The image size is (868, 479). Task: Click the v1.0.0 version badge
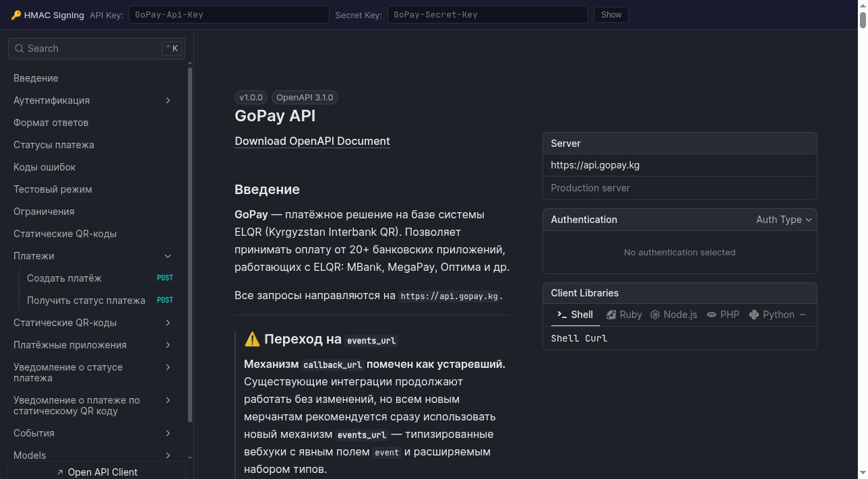click(251, 97)
